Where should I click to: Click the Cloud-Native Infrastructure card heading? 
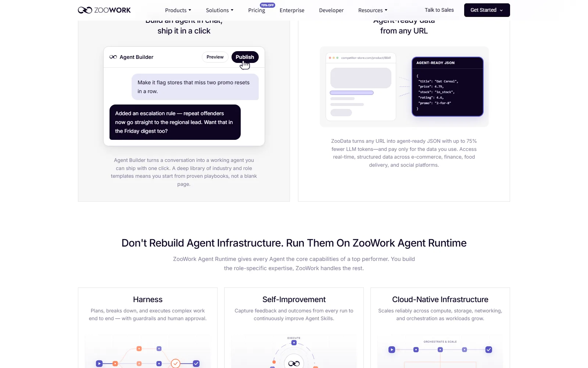(x=440, y=300)
